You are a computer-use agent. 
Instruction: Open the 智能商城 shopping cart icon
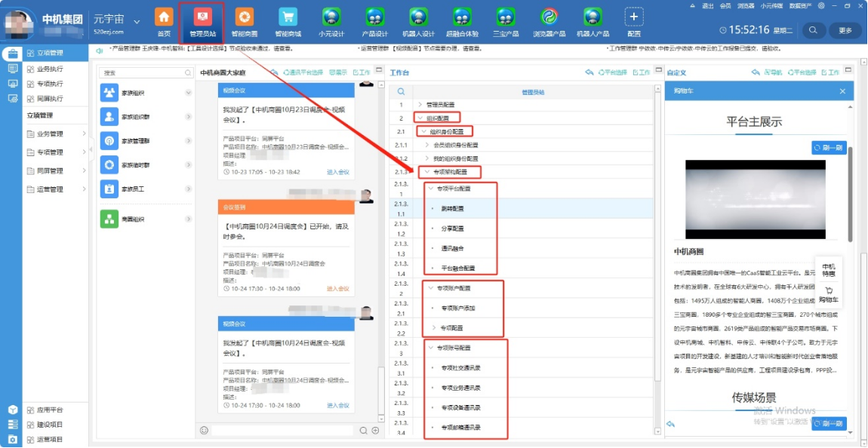tap(288, 17)
